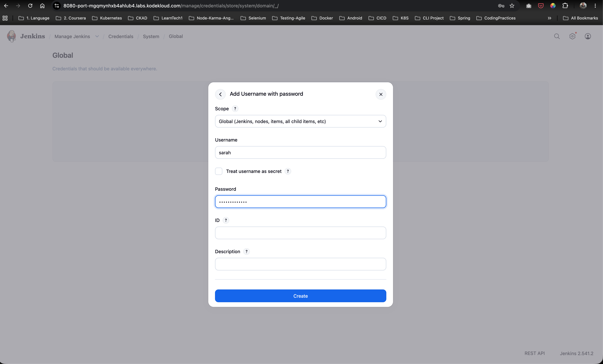Open the CICD bookmark folder
This screenshot has height=364, width=603.
click(x=377, y=18)
